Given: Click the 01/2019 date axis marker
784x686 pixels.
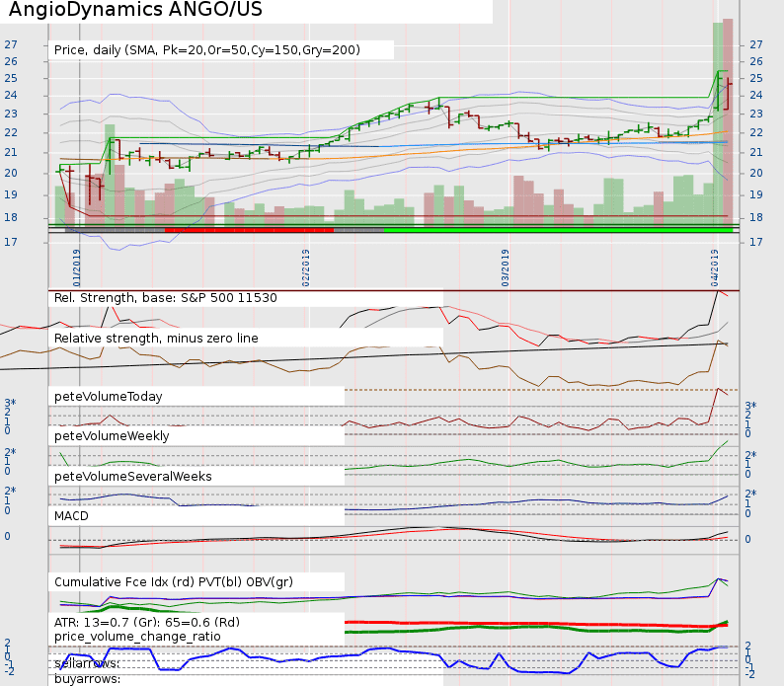Looking at the screenshot, I should tap(76, 268).
